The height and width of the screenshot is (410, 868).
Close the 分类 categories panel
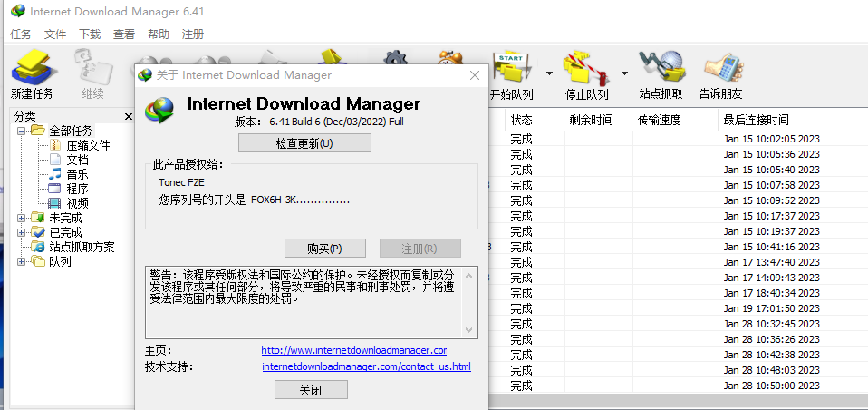click(x=128, y=116)
